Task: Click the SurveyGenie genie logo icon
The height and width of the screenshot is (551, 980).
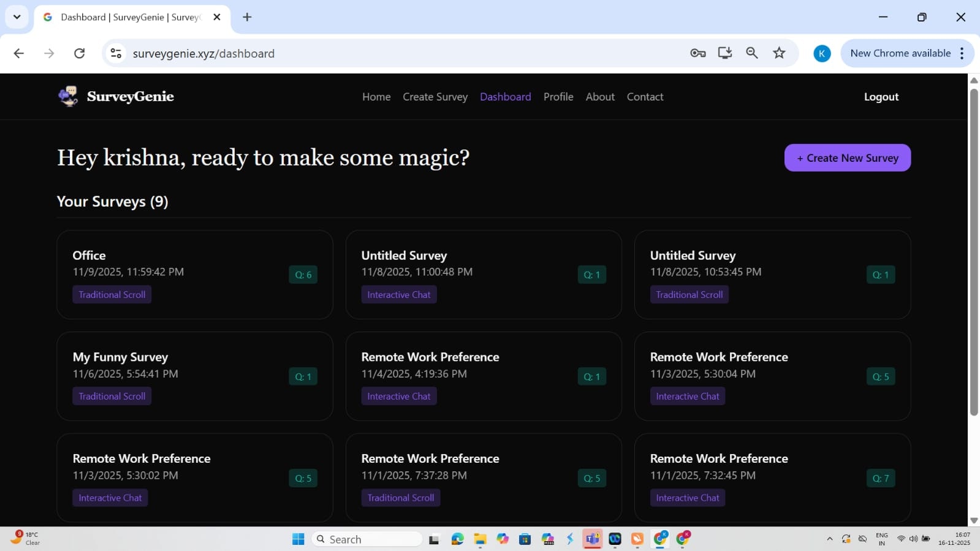Action: click(x=68, y=96)
